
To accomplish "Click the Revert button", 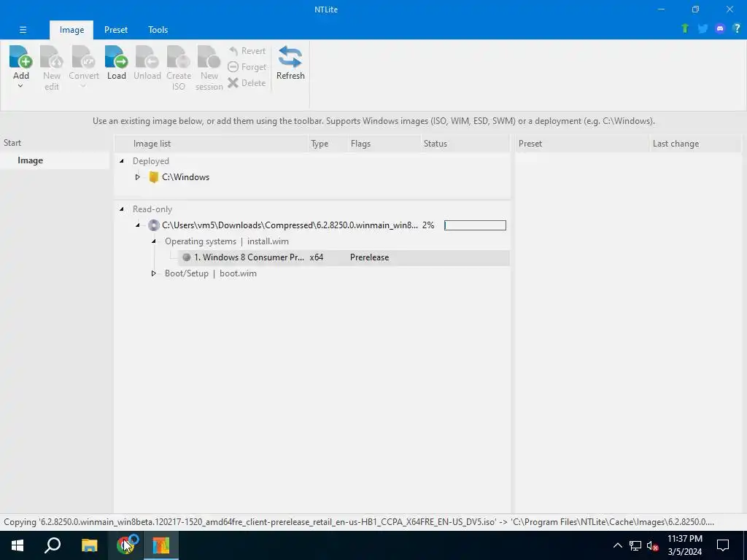I will coord(247,51).
